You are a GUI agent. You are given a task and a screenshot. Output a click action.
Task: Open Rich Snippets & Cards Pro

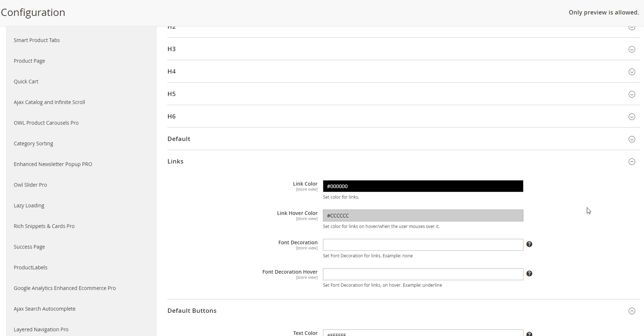pyautogui.click(x=44, y=226)
